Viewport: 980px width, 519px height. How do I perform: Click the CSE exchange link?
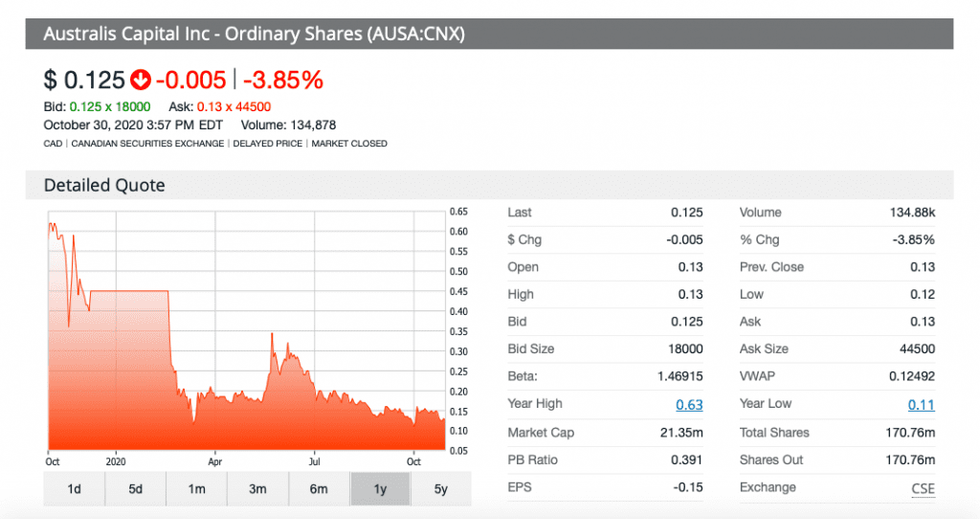923,488
